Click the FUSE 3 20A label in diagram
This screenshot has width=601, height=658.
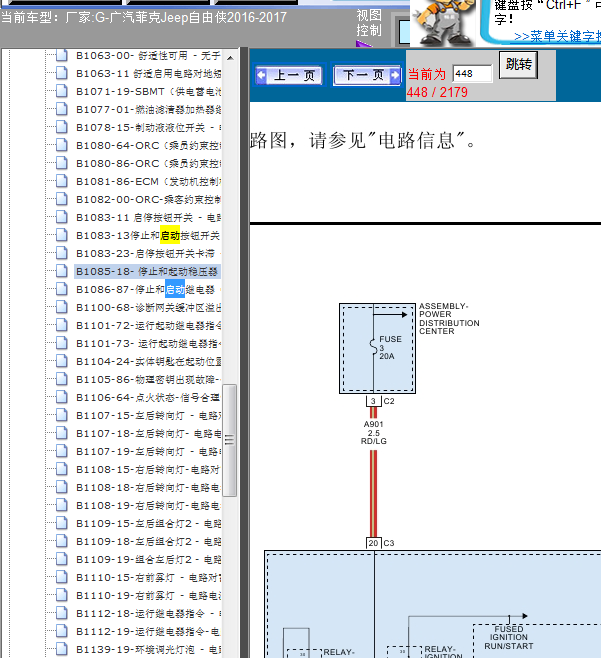(390, 347)
